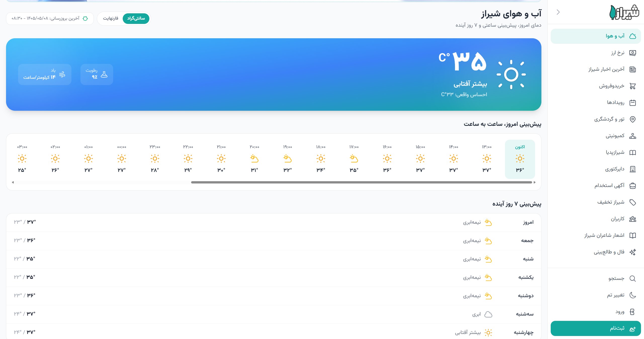
Task: Click the ورود login link
Action: coord(596,312)
